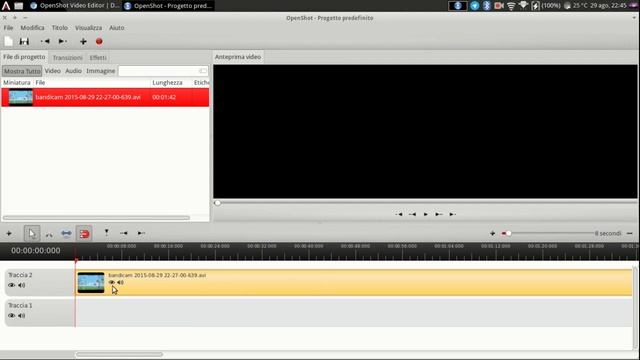Filter project files by Immagine
The height and width of the screenshot is (360, 640).
(x=100, y=71)
